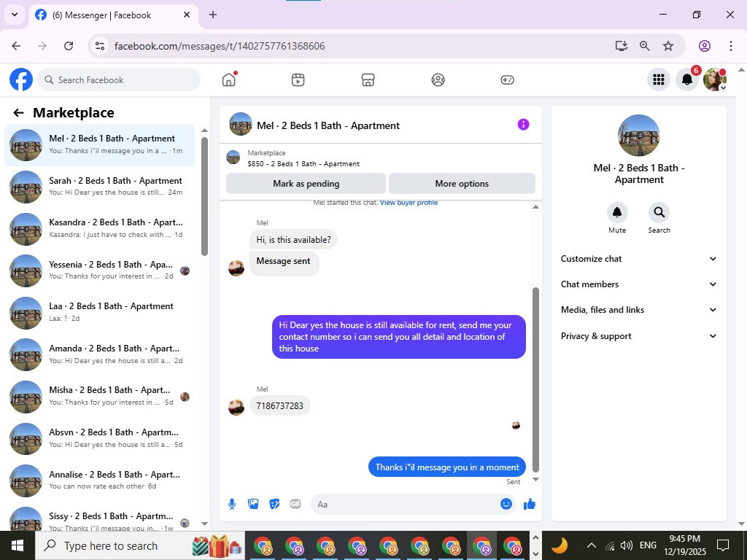Open account profile picture menu
The height and width of the screenshot is (560, 747).
pyautogui.click(x=715, y=79)
